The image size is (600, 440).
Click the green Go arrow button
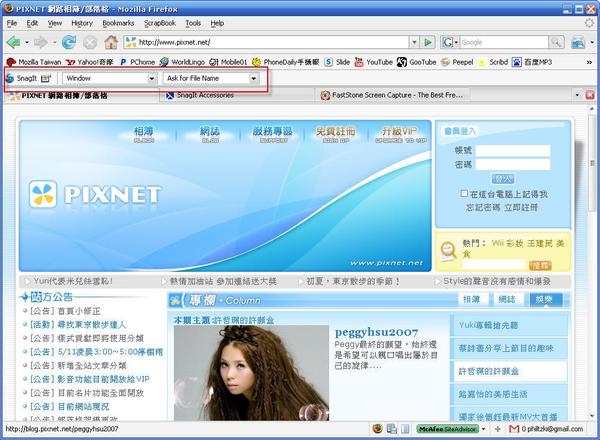click(428, 42)
